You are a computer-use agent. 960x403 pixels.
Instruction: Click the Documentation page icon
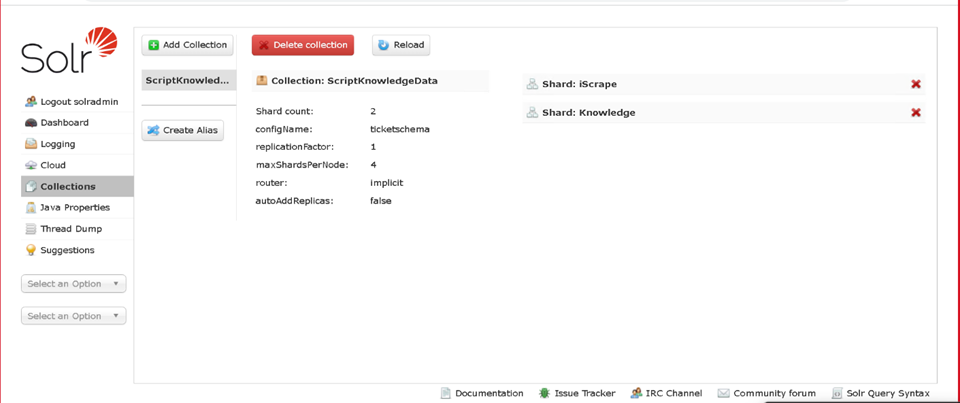coord(446,393)
